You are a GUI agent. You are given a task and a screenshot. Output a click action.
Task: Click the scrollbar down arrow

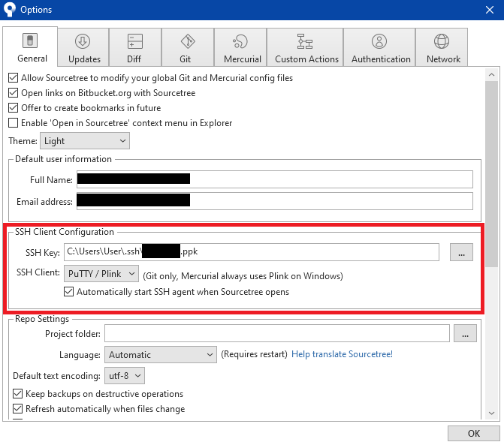[x=491, y=413]
